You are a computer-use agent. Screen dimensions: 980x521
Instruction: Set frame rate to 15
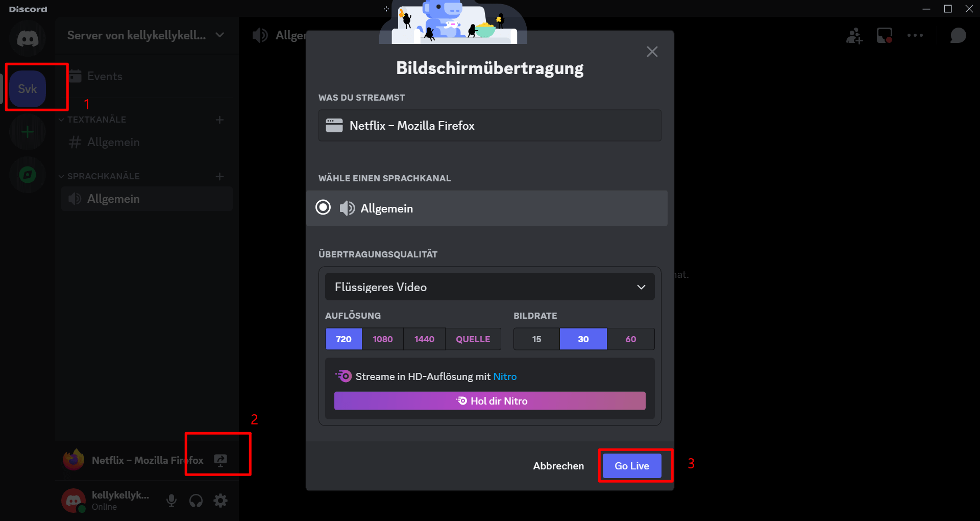coord(536,339)
